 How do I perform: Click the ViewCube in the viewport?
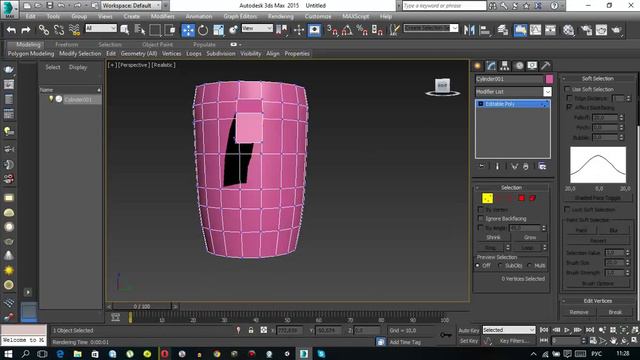[442, 87]
